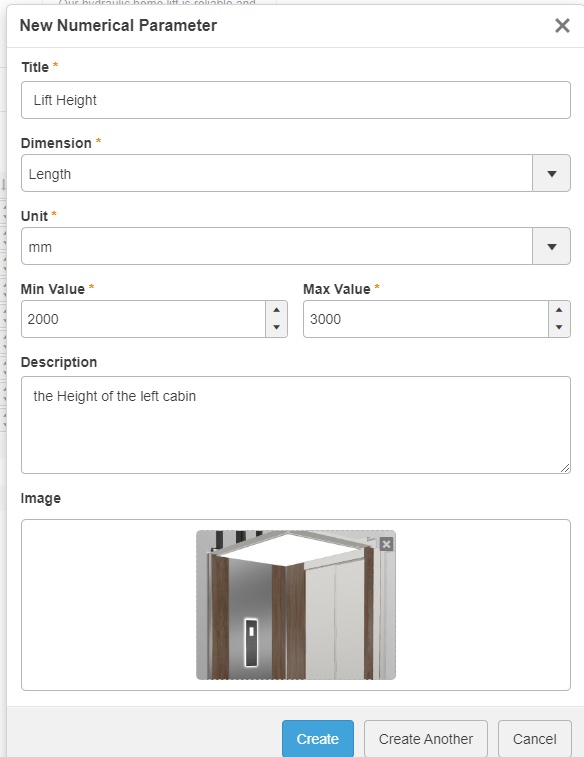584x757 pixels.
Task: Click the Title field with Lift Height
Action: pos(296,100)
